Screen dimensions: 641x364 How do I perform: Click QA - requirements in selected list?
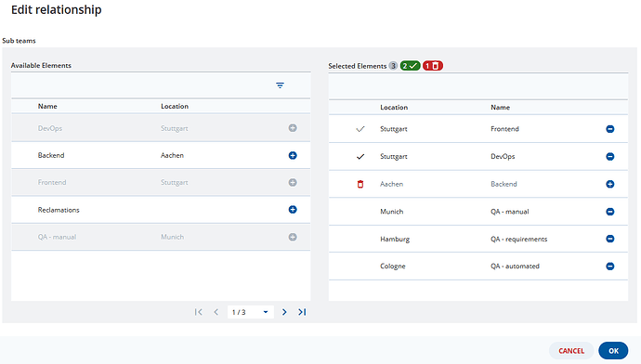518,239
